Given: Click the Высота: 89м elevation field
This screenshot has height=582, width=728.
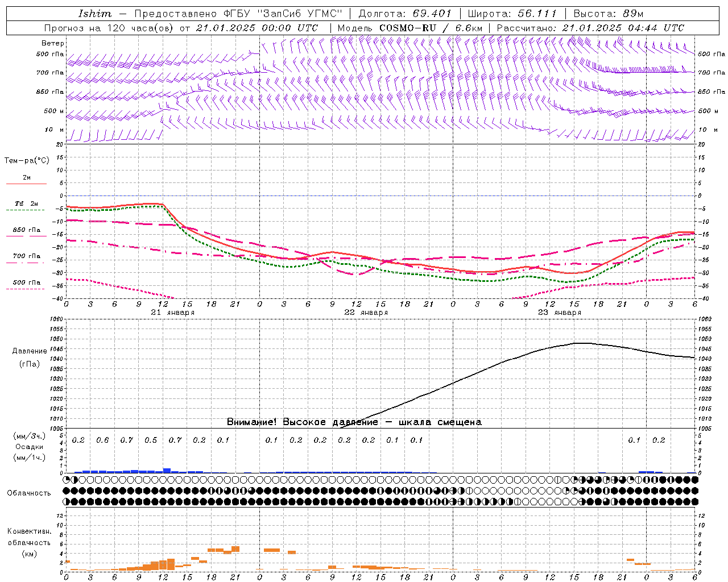Looking at the screenshot, I should pos(608,14).
